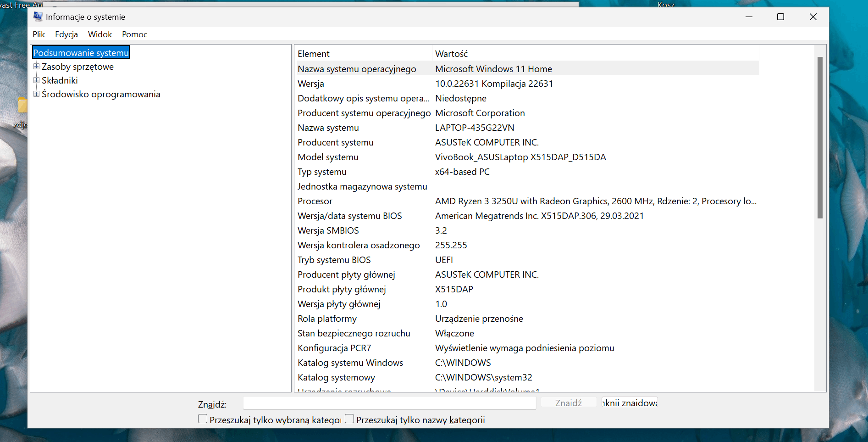Viewport: 868px width, 442px height.
Task: Select the Producent systemu row label
Action: tap(336, 142)
